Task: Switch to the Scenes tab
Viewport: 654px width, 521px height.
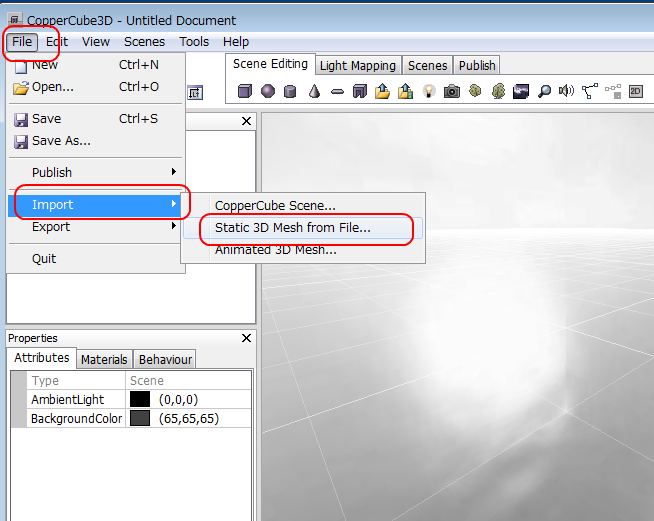Action: point(428,66)
